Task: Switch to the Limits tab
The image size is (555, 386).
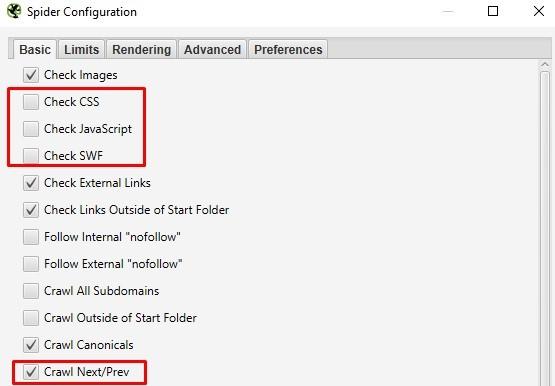Action: 81,50
